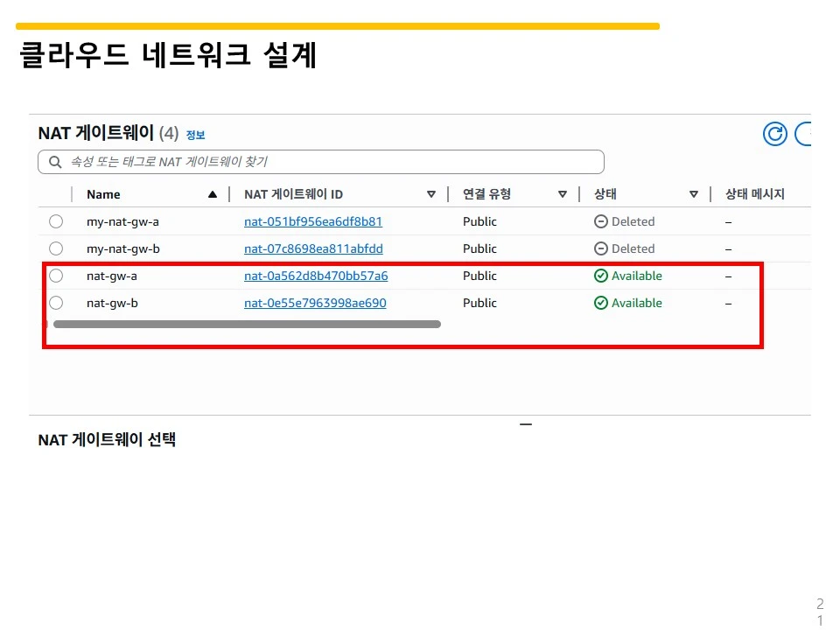
Task: Click the green Available check icon for nat-gw-b
Action: (601, 303)
